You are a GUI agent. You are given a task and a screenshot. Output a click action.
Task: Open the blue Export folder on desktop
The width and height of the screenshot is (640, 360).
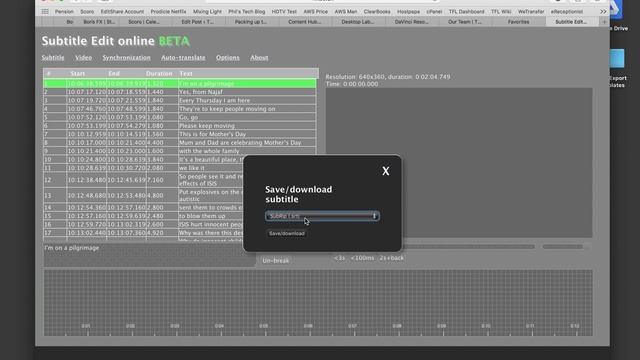pyautogui.click(x=617, y=58)
